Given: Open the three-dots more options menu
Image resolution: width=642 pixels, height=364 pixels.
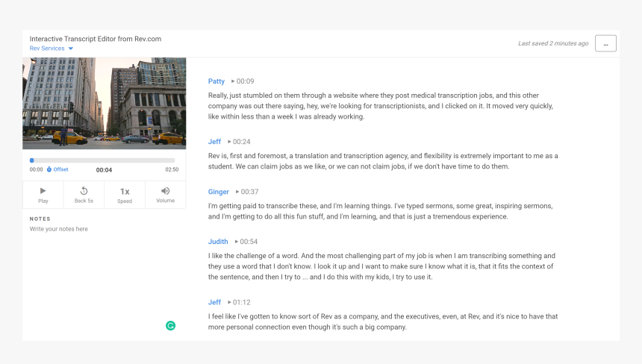Looking at the screenshot, I should 605,43.
